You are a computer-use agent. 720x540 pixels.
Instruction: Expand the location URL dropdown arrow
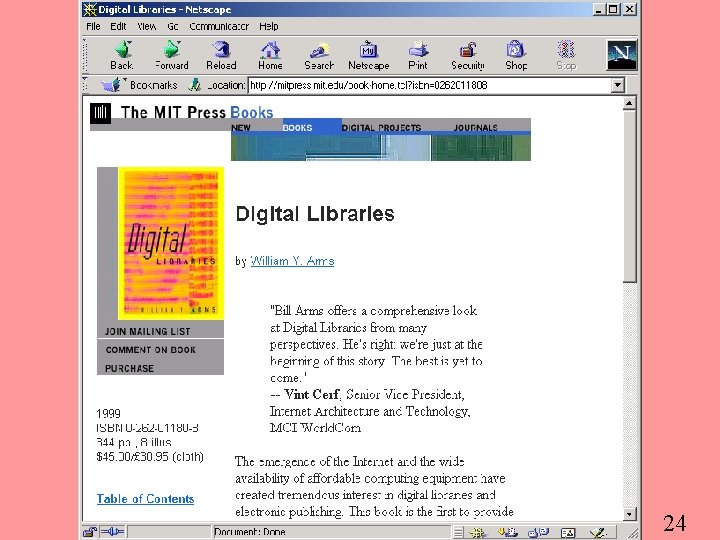[618, 85]
